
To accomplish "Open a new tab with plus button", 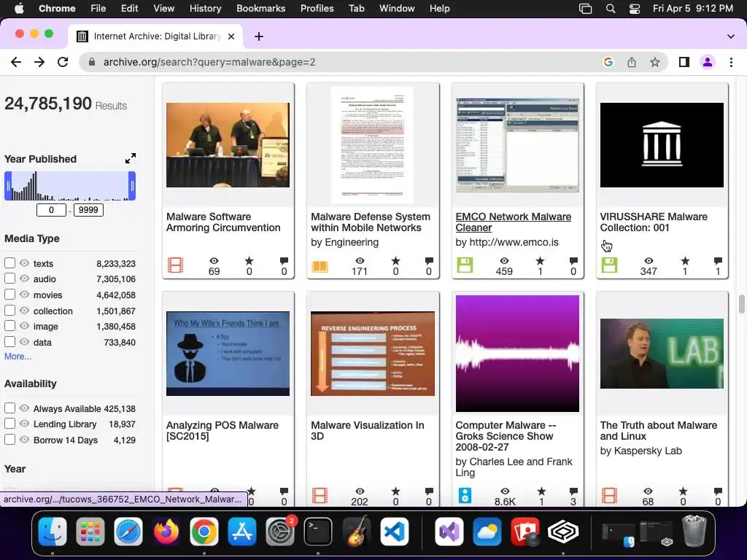I will click(x=259, y=36).
